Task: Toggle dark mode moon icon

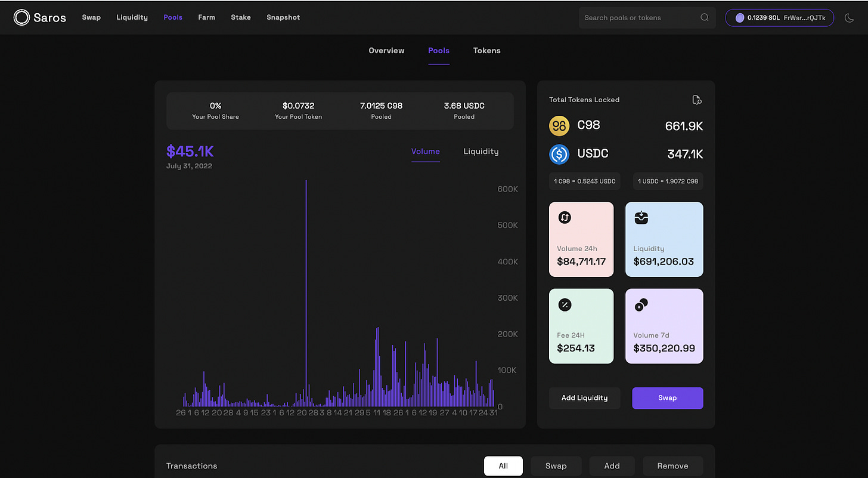Action: [850, 18]
